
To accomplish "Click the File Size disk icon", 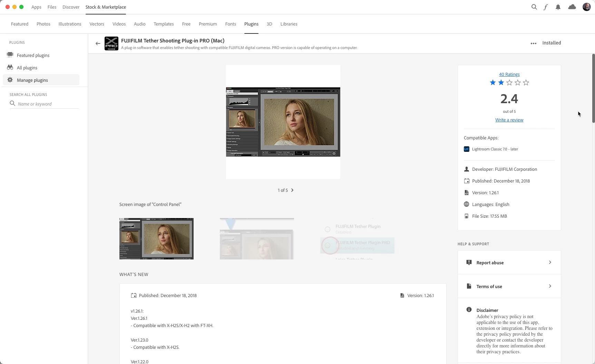I will coord(467,216).
